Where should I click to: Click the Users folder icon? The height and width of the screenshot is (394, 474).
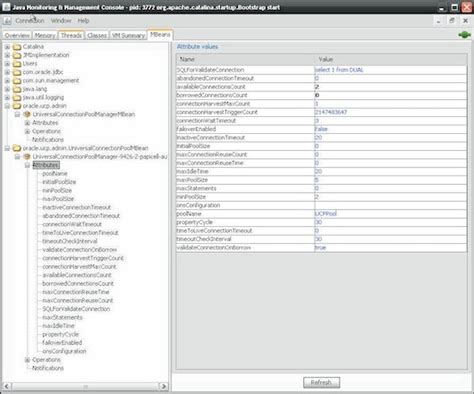17,64
